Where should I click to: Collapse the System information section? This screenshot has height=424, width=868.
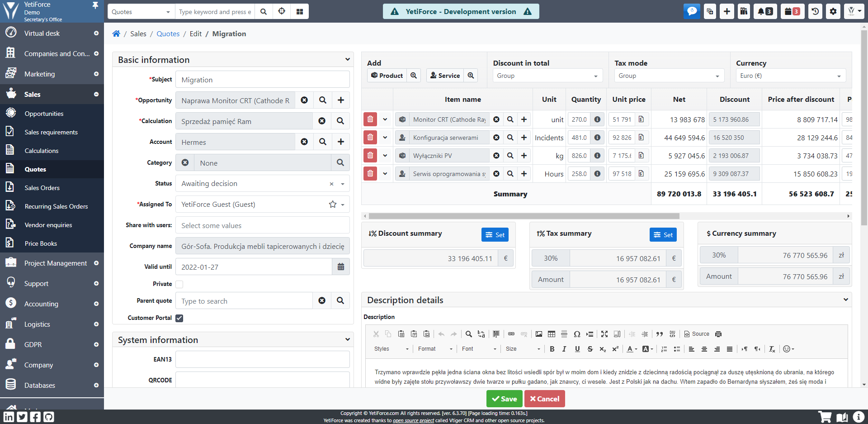(x=347, y=339)
